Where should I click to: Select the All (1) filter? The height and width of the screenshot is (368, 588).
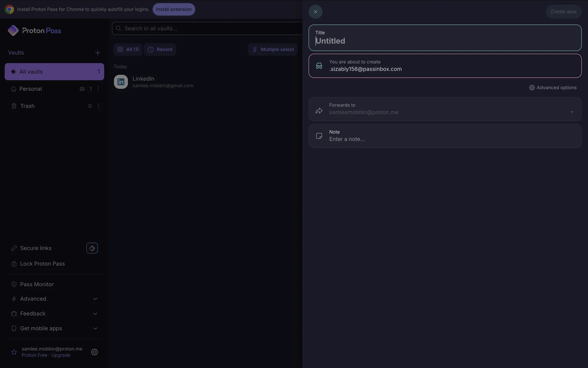point(128,49)
